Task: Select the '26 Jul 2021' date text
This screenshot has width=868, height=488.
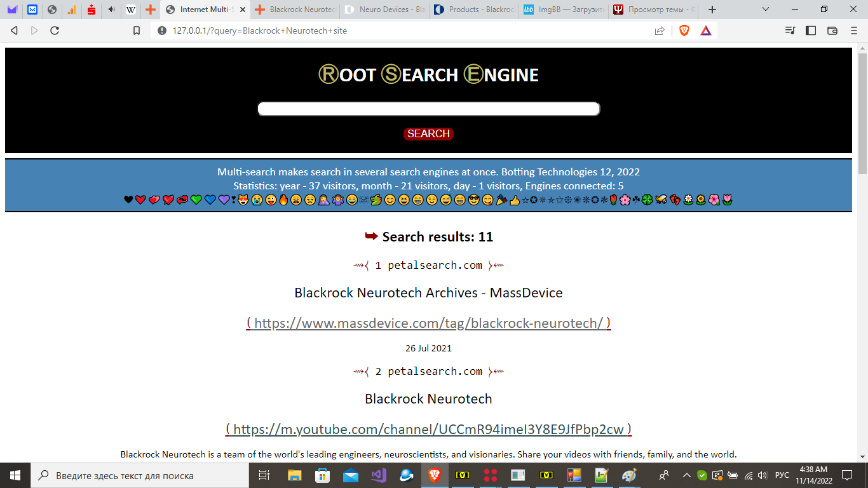Action: (x=428, y=348)
